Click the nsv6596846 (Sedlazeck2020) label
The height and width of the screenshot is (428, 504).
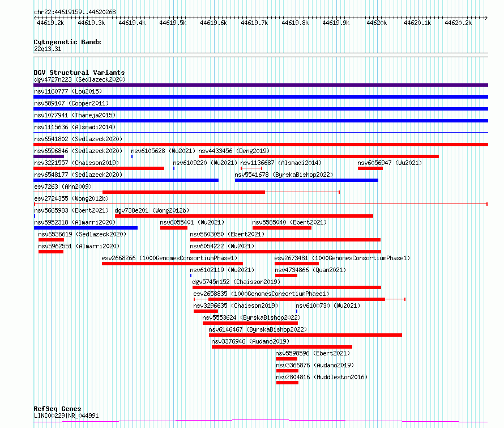[78, 151]
